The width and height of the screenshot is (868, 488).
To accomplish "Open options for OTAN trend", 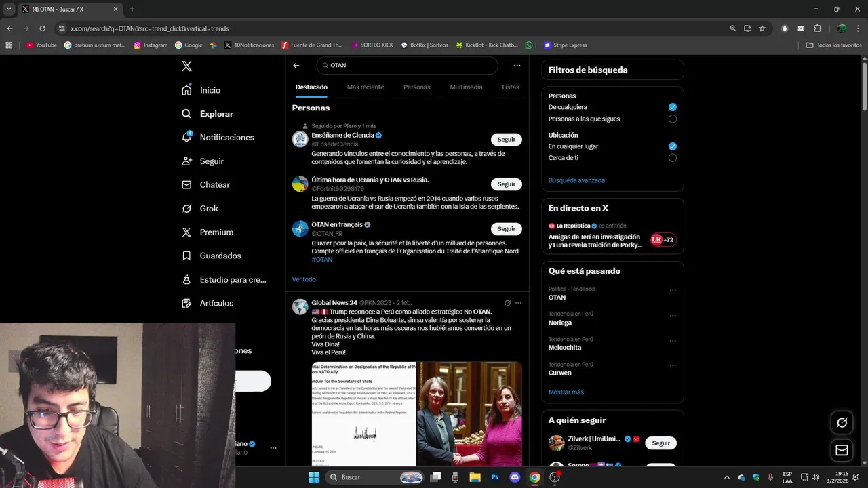I will (673, 290).
